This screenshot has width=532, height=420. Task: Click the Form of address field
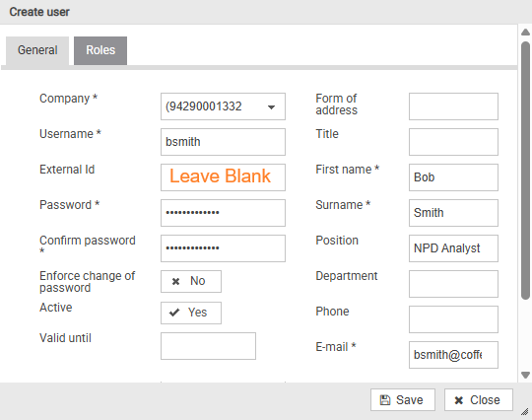click(453, 106)
